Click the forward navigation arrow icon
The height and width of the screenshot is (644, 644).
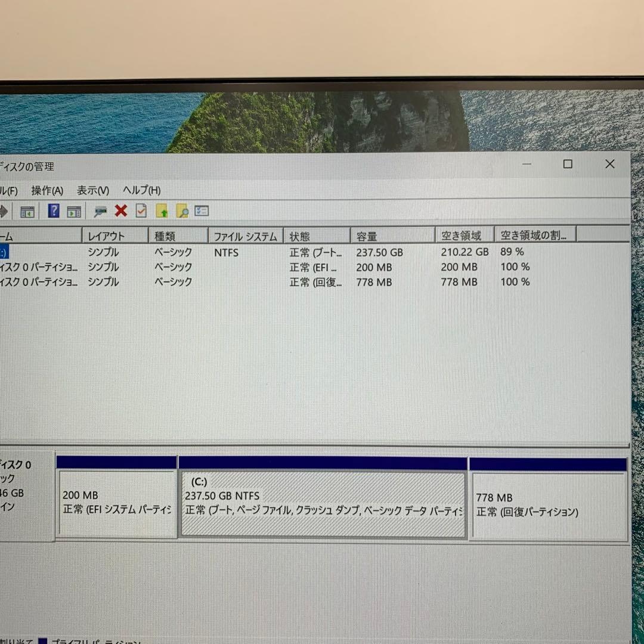5,210
